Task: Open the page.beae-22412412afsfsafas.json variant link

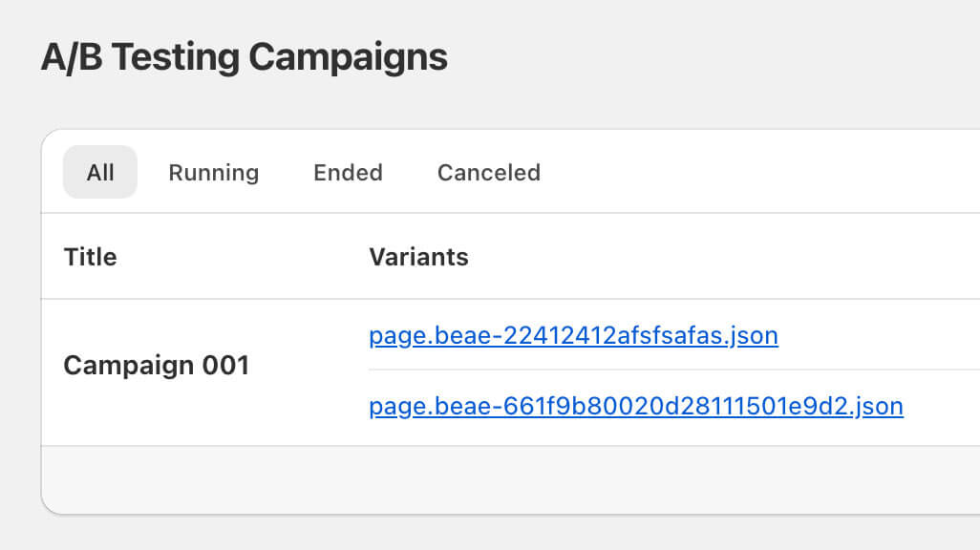Action: coord(573,336)
